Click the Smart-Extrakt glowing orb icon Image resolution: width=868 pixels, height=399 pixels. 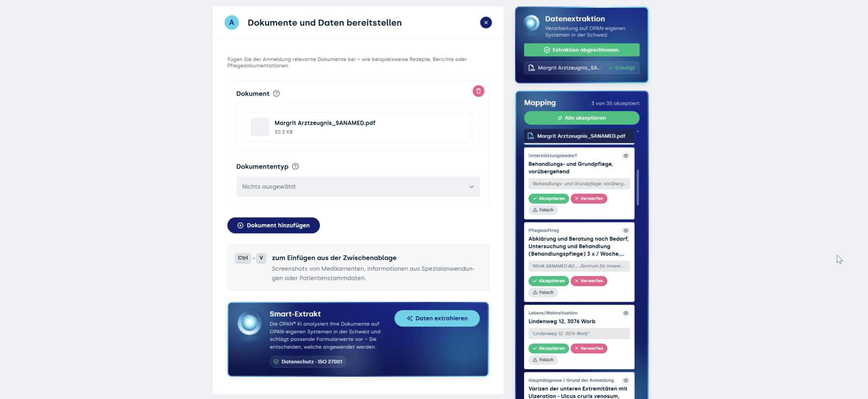[x=249, y=323]
